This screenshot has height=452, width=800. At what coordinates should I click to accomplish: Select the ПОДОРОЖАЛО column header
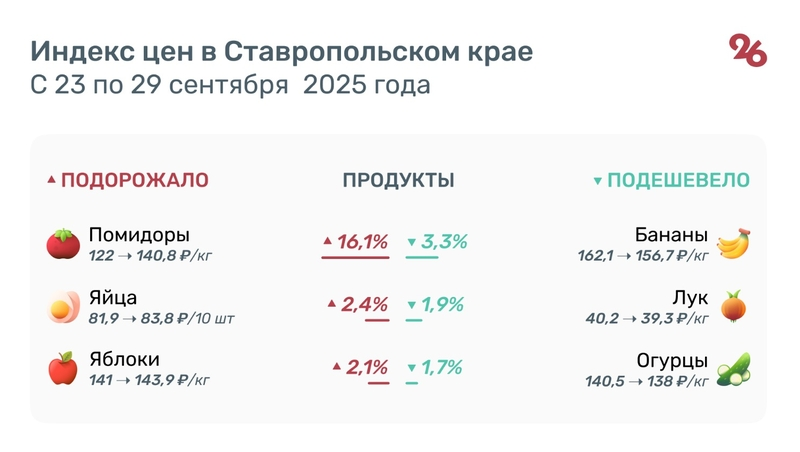tap(134, 180)
